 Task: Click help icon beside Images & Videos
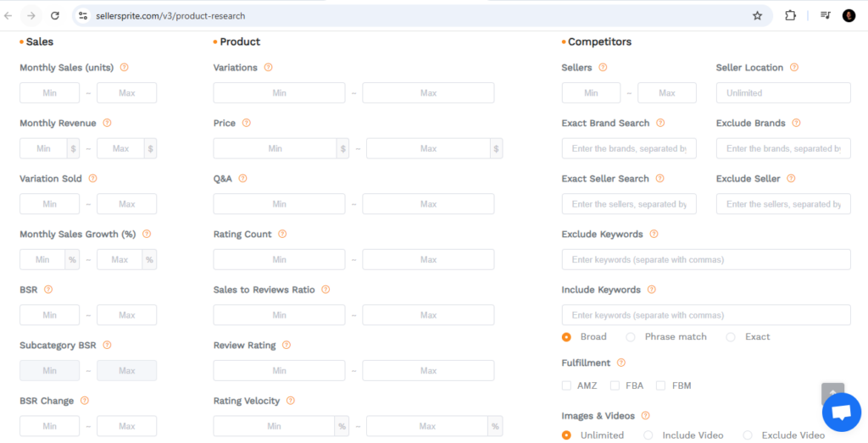(x=645, y=416)
